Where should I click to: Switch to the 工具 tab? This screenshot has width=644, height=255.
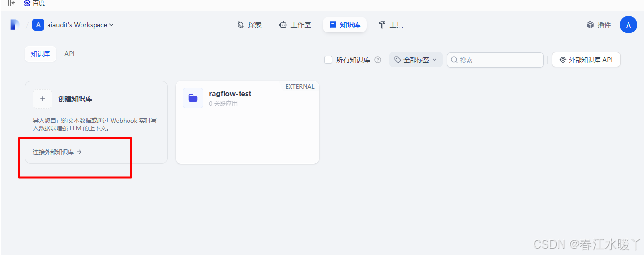[x=391, y=25]
